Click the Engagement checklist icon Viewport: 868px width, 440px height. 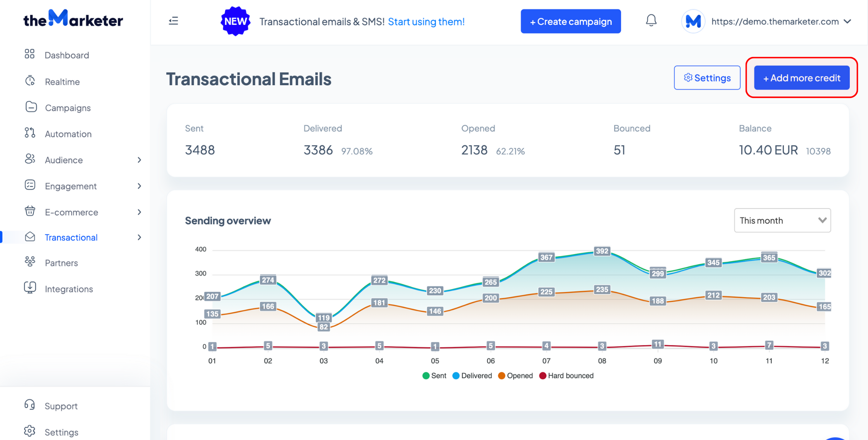click(x=30, y=185)
